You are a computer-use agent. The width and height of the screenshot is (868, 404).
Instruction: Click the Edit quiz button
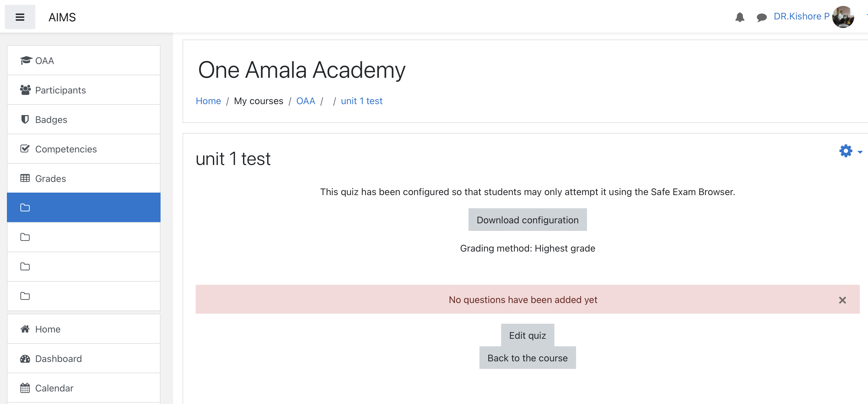point(527,335)
